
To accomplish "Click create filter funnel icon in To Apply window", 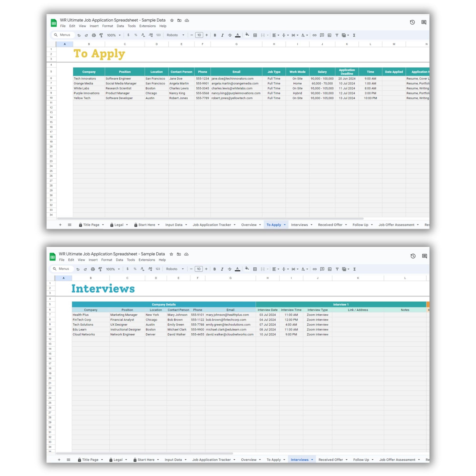I will (337, 35).
